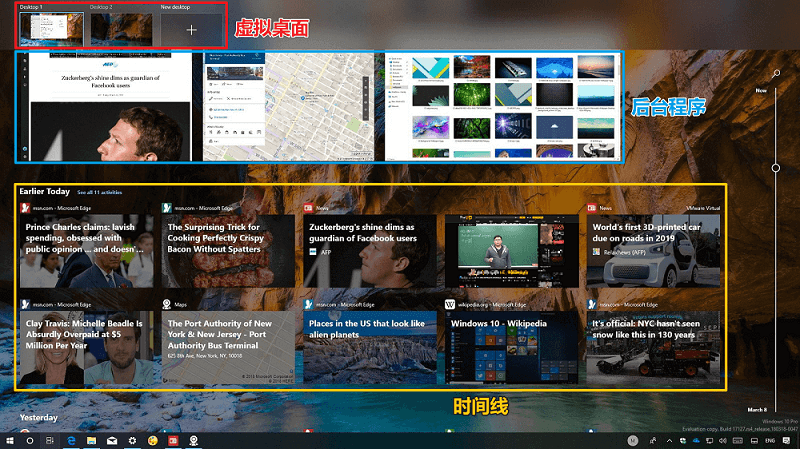The height and width of the screenshot is (449, 800).
Task: Open the Mail app taskbar icon
Action: (x=112, y=440)
